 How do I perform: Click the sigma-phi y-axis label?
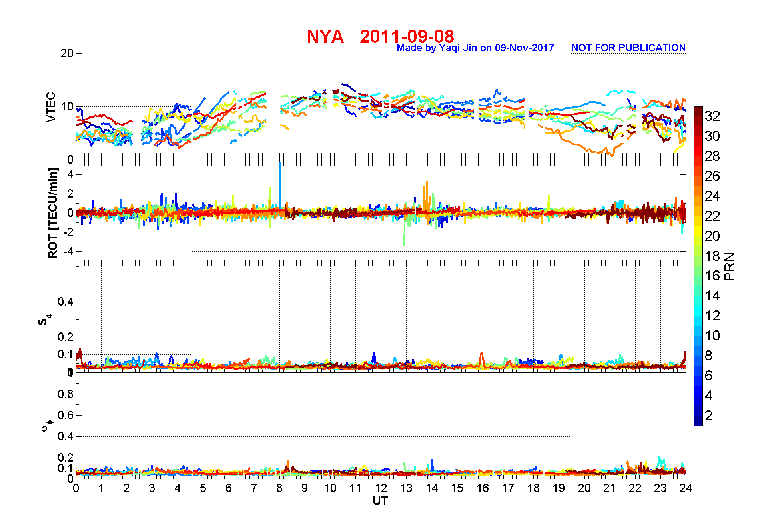point(47,425)
